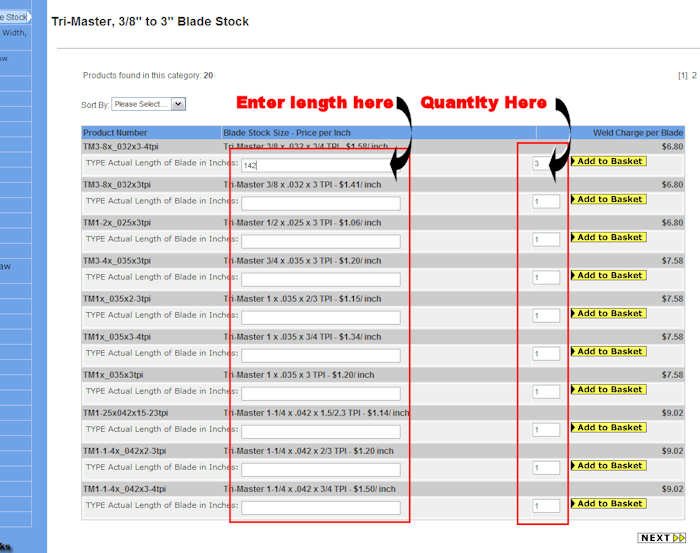Screen dimensions: 700x553
Task: Add TM1x_035x3-4tpi blade to basket
Action: (x=608, y=351)
